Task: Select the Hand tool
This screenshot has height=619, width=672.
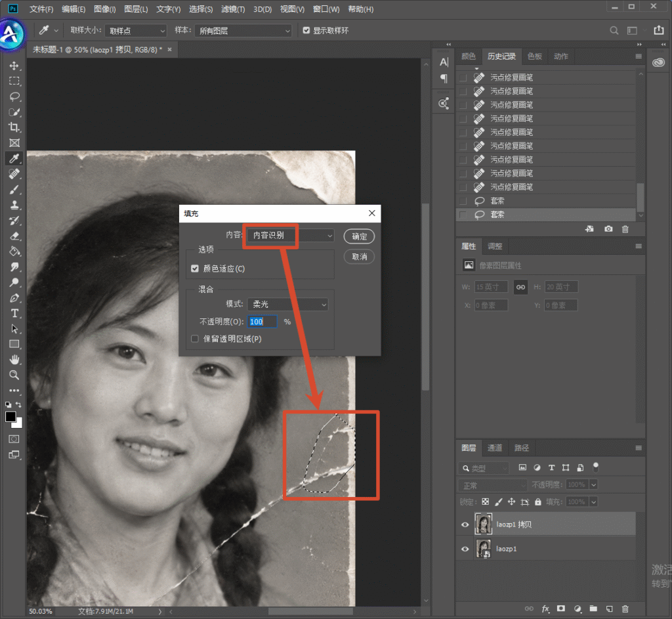Action: [14, 360]
